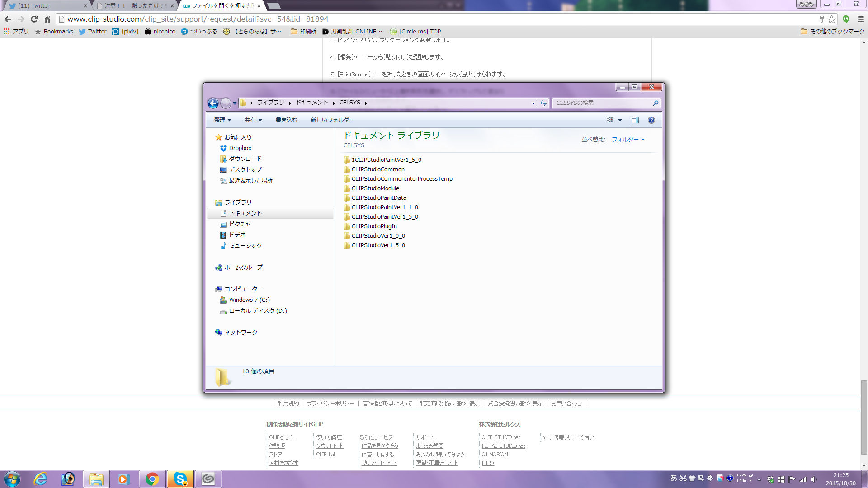Click the Windows Start orb
The image size is (868, 488).
click(12, 479)
